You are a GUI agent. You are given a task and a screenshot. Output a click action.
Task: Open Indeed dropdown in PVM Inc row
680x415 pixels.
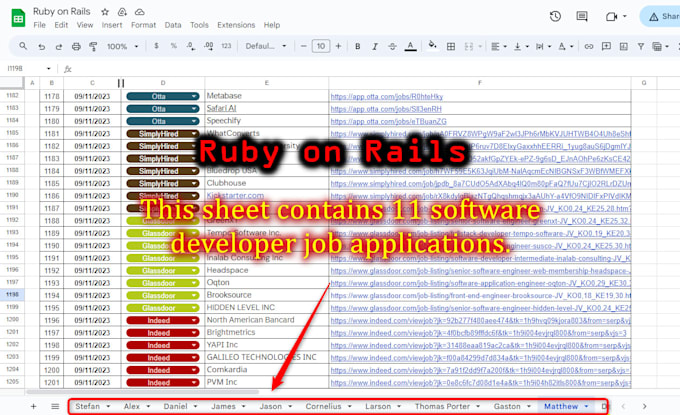[194, 382]
